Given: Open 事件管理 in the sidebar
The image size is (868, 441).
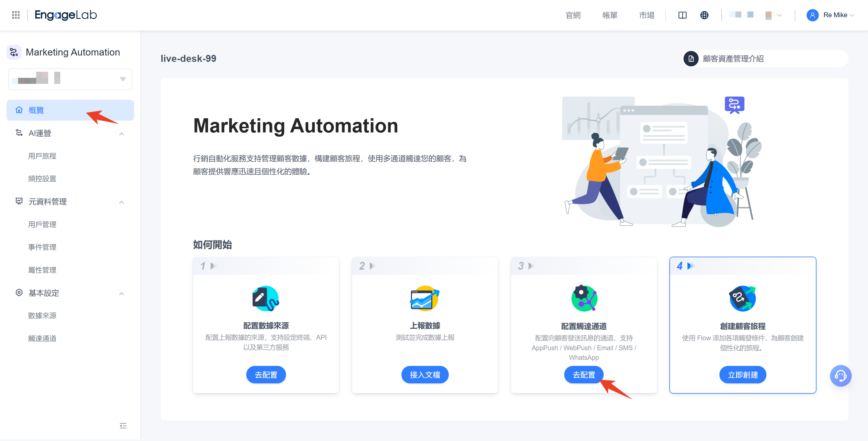Looking at the screenshot, I should coord(42,247).
